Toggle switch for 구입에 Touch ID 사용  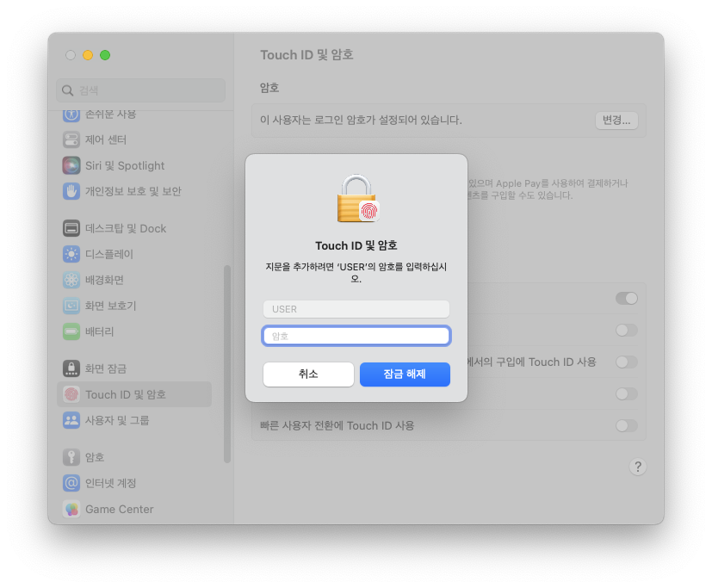[626, 362]
